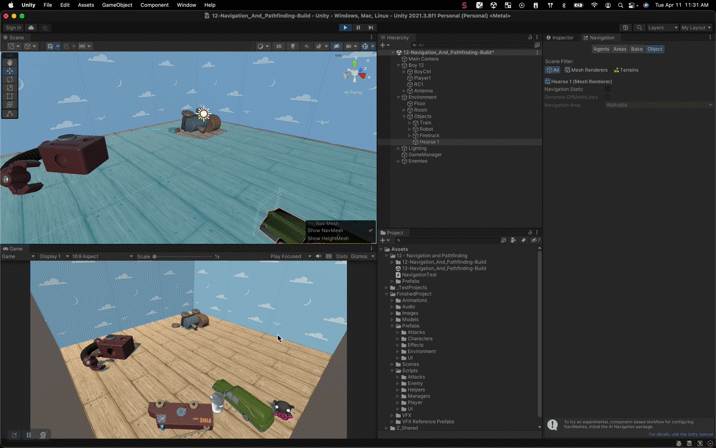Toggle the Show NavMesh checkbox
This screenshot has width=716, height=448.
coord(370,231)
